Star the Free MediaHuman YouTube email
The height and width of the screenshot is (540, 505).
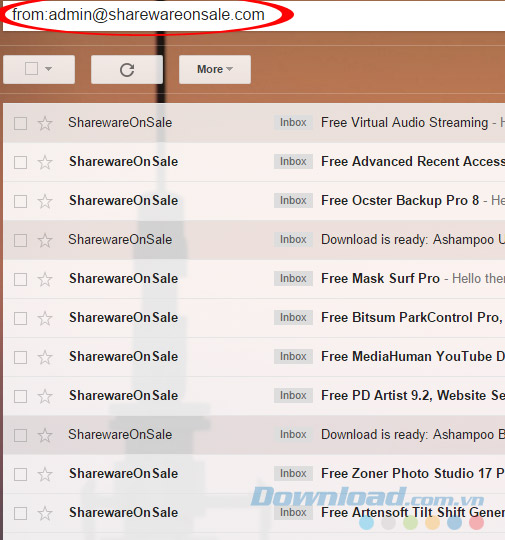click(45, 357)
